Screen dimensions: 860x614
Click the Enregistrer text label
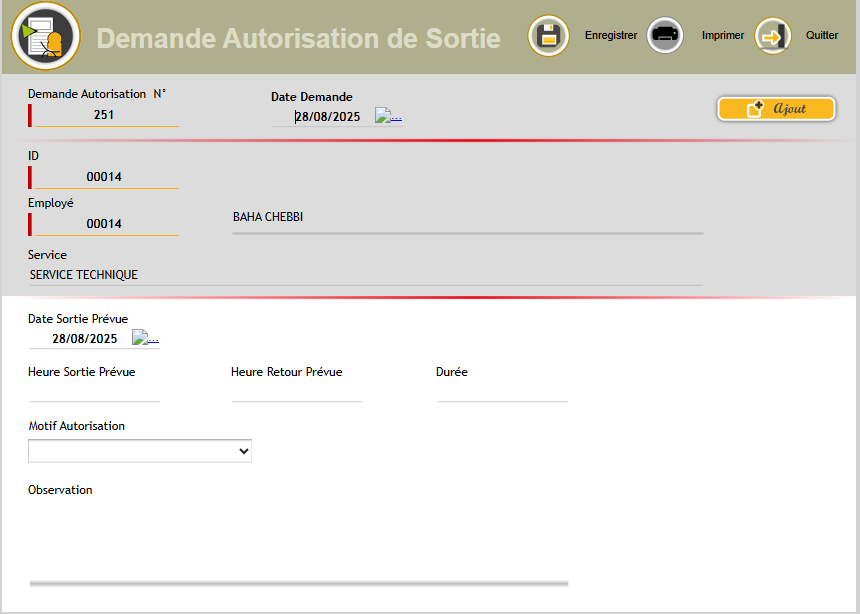pyautogui.click(x=611, y=35)
